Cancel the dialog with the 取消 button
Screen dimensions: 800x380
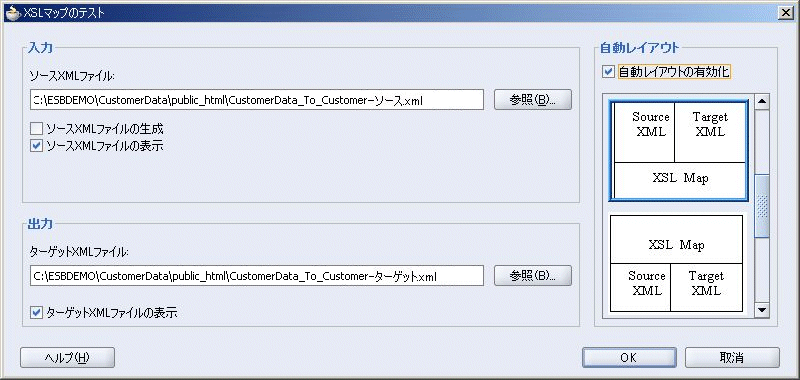tap(732, 358)
